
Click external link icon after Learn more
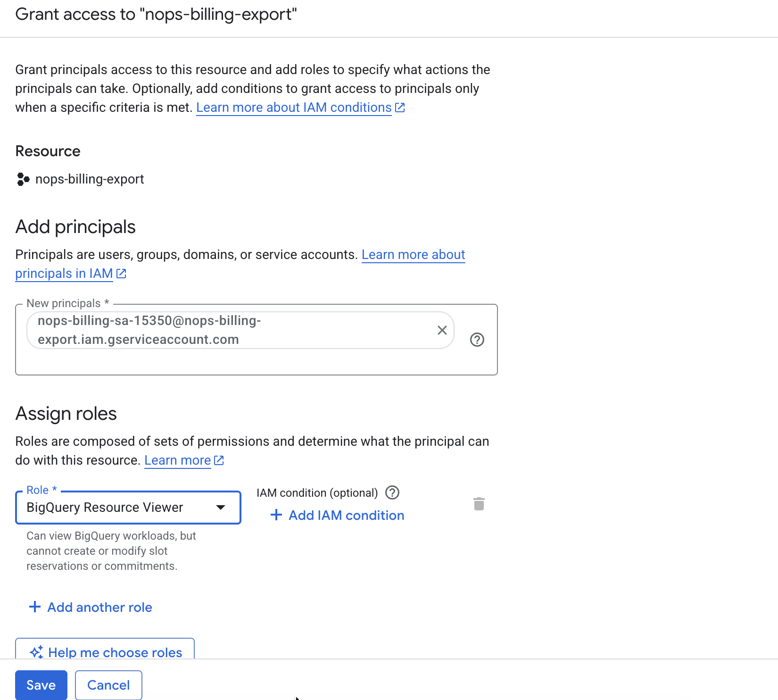(x=218, y=460)
